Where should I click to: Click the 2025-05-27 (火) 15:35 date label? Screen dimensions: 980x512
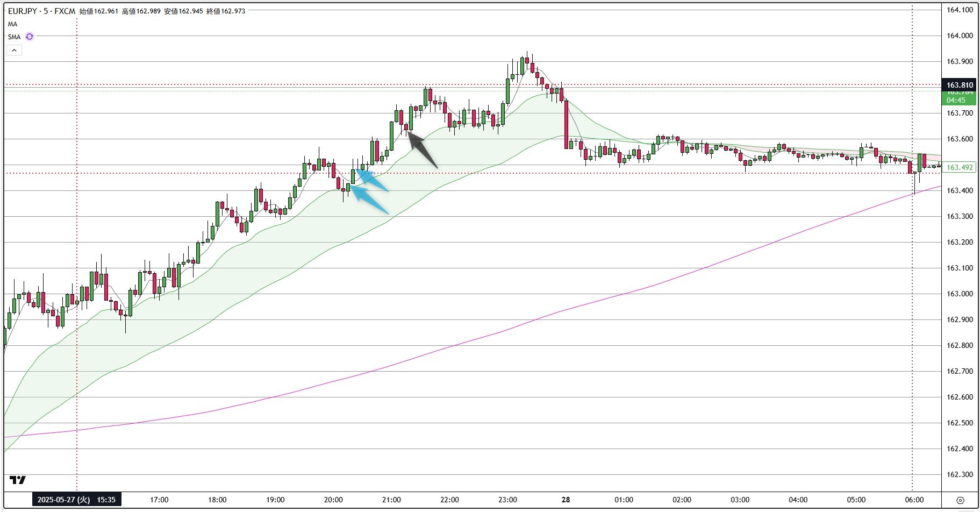[77, 500]
